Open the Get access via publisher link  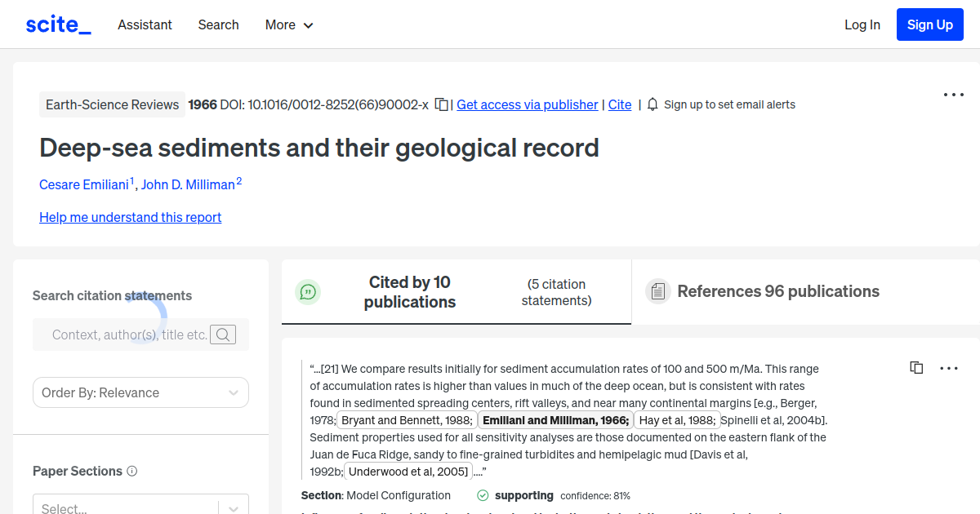pyautogui.click(x=527, y=104)
